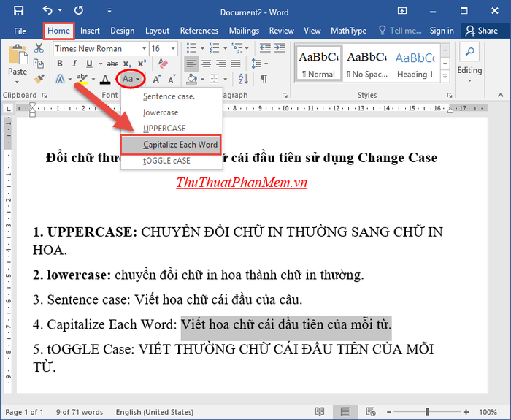Apply the Shading paint bucket

(192, 79)
